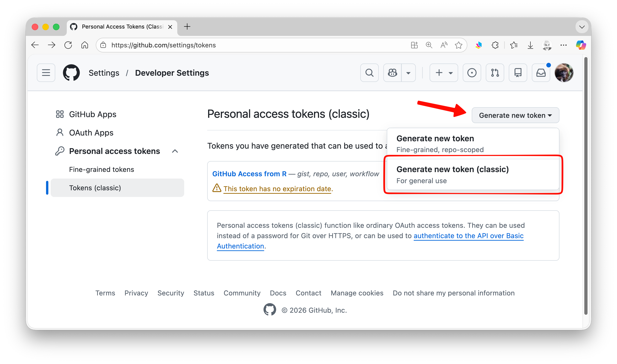
Task: Click the no expiration date warning link
Action: (x=277, y=189)
